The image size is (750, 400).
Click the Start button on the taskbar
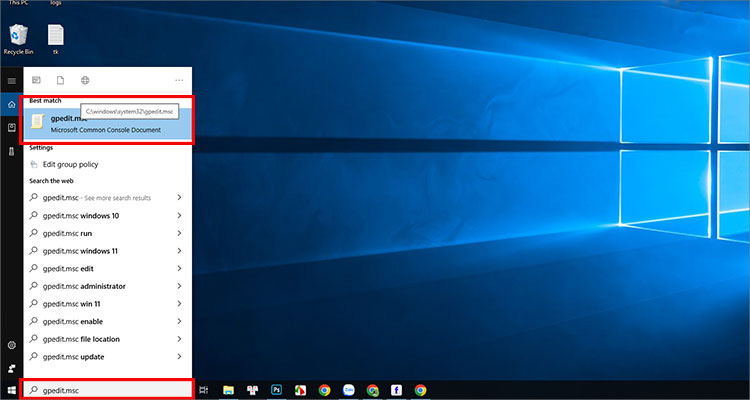click(x=11, y=390)
